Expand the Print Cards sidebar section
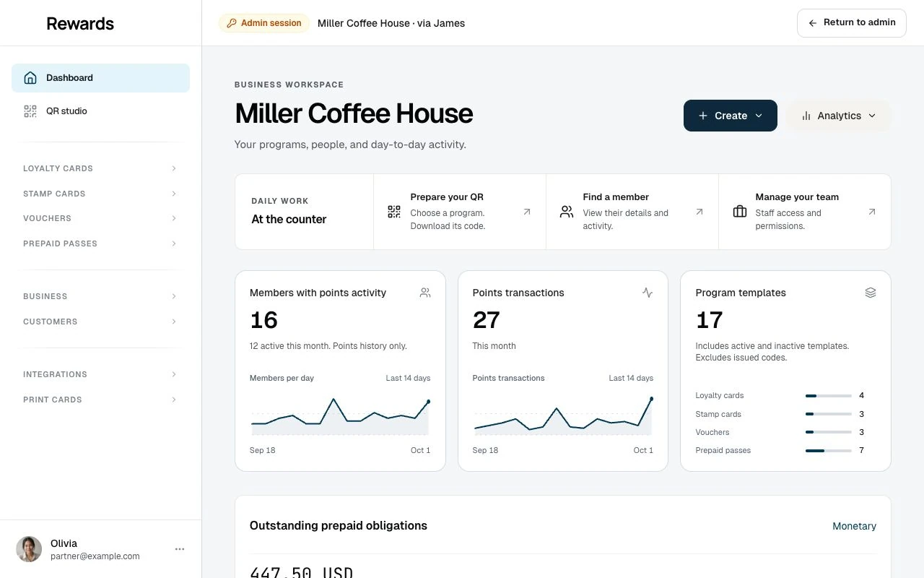Viewport: 924px width, 578px height. click(x=100, y=400)
